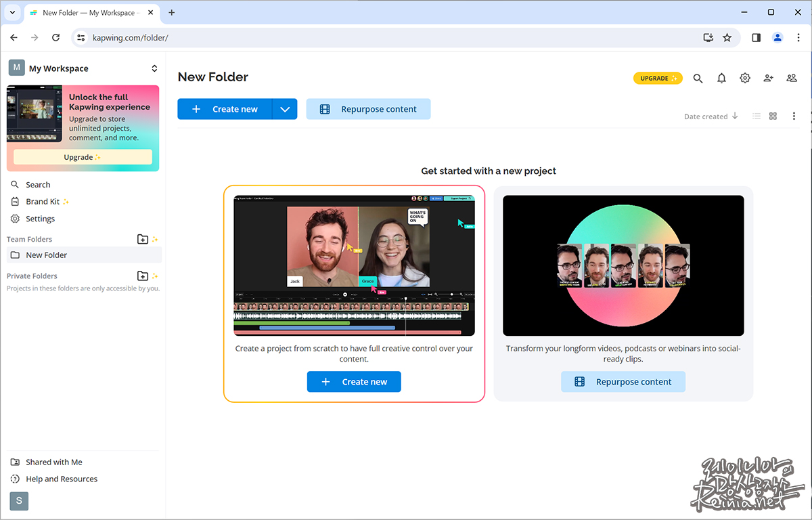Image resolution: width=812 pixels, height=520 pixels.
Task: Open the tab search dropdown
Action: (x=12, y=12)
